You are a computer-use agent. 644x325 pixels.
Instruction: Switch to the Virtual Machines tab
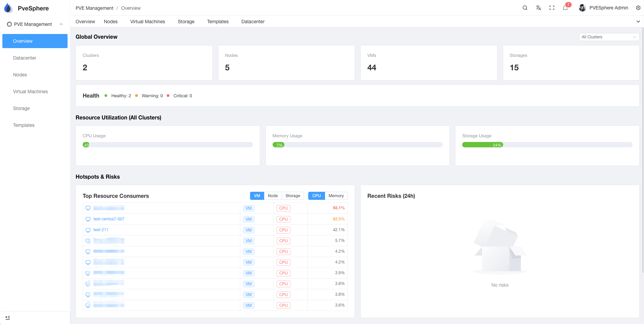point(148,21)
